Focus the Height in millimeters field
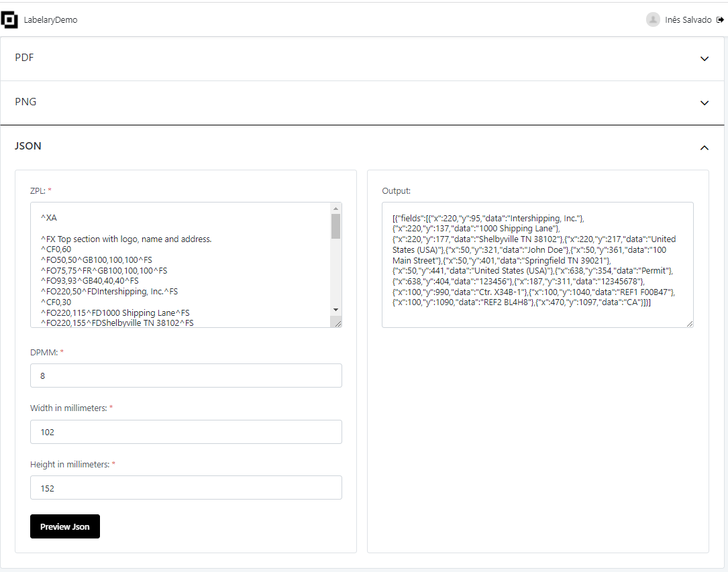This screenshot has height=572, width=728. pyautogui.click(x=186, y=488)
